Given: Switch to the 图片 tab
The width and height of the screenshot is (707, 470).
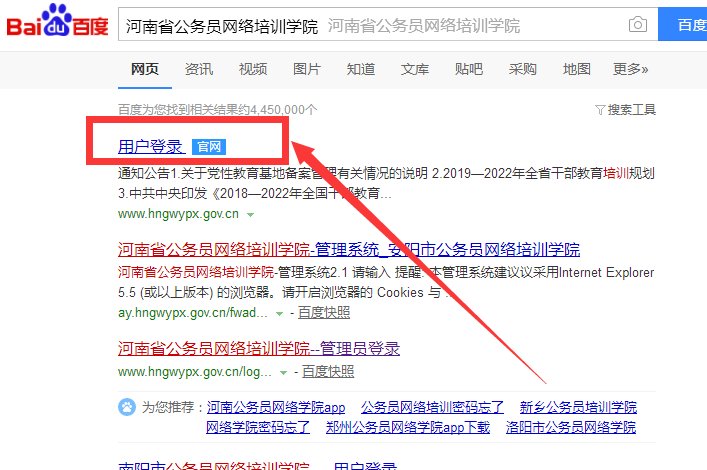Looking at the screenshot, I should point(307,69).
